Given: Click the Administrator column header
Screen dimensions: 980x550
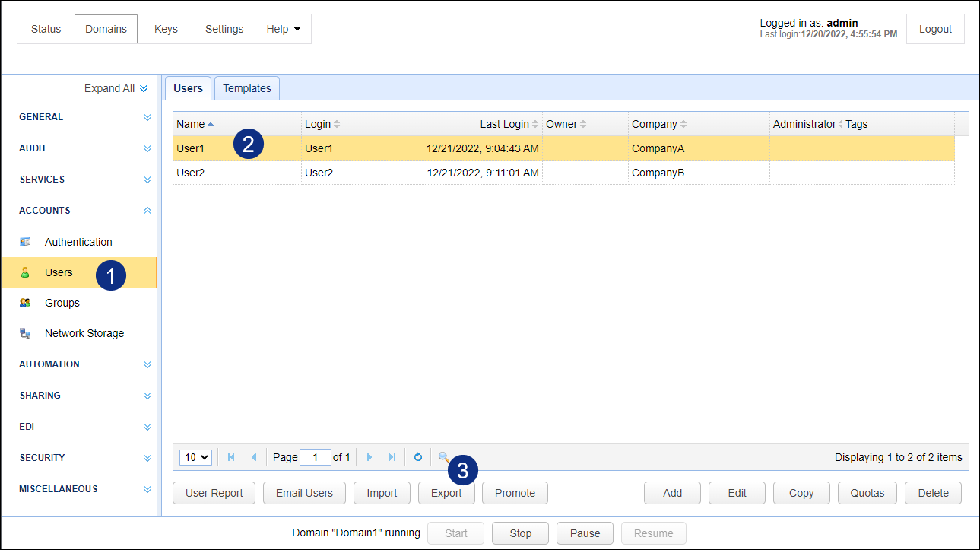Looking at the screenshot, I should pyautogui.click(x=806, y=124).
